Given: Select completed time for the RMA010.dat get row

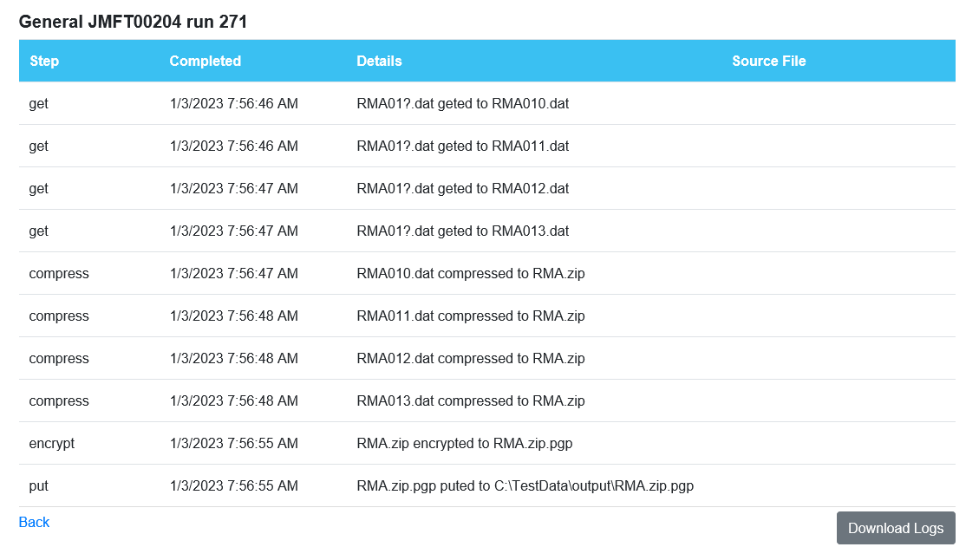Looking at the screenshot, I should click(233, 104).
